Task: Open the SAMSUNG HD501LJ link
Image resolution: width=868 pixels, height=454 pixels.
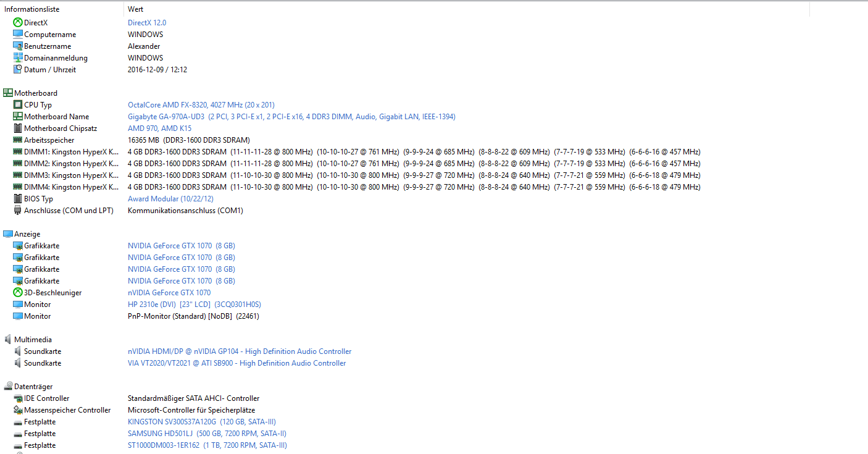Action: tap(207, 434)
